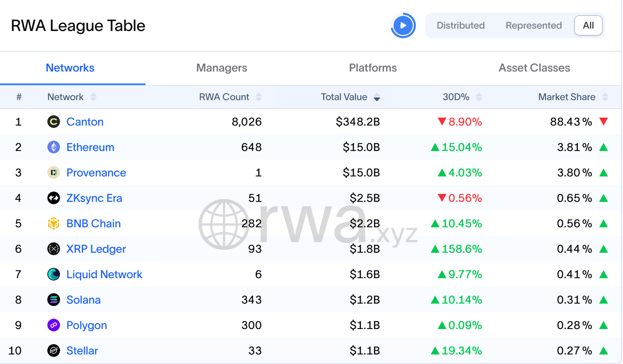
Task: Open the Asset Classes tab
Action: [x=534, y=68]
